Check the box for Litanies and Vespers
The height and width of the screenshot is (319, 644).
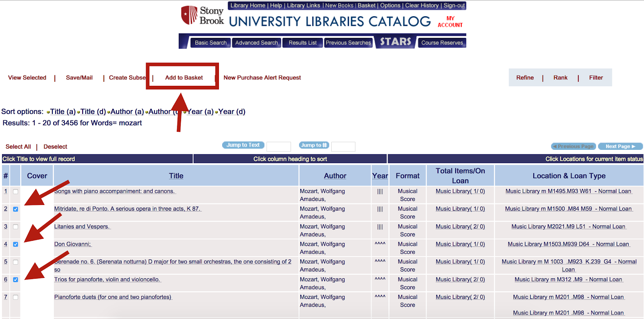16,227
